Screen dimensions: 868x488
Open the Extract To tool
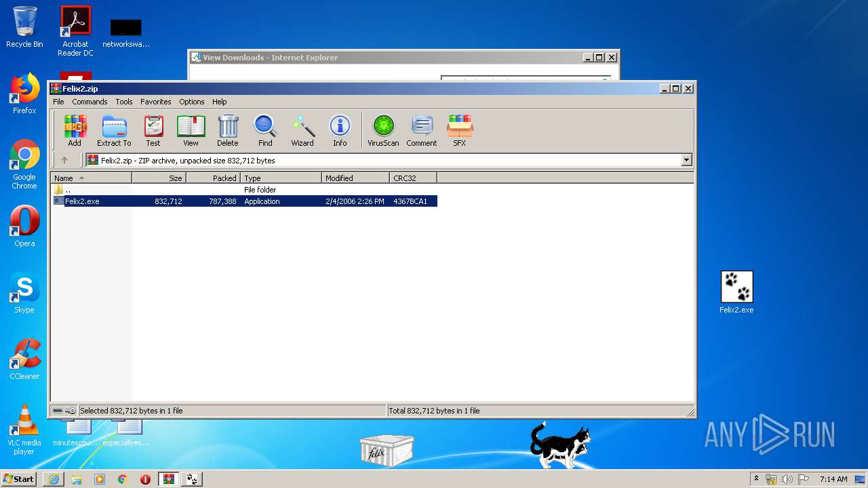[114, 130]
